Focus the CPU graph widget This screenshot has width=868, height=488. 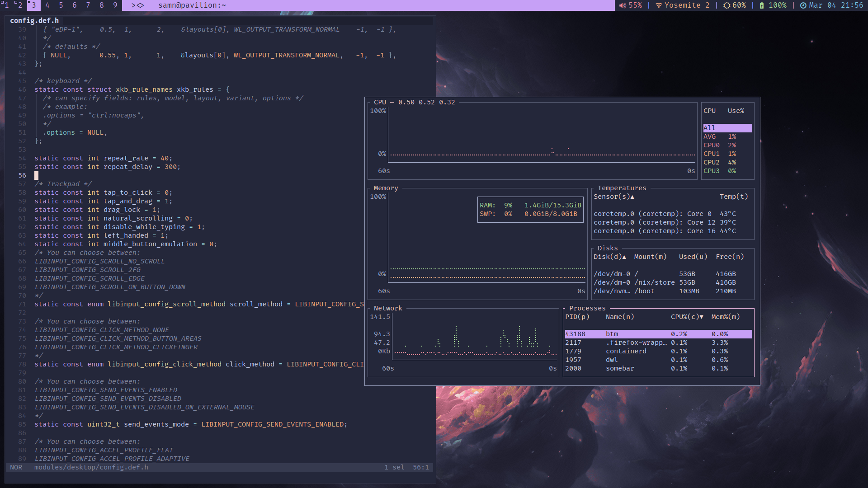pyautogui.click(x=533, y=140)
